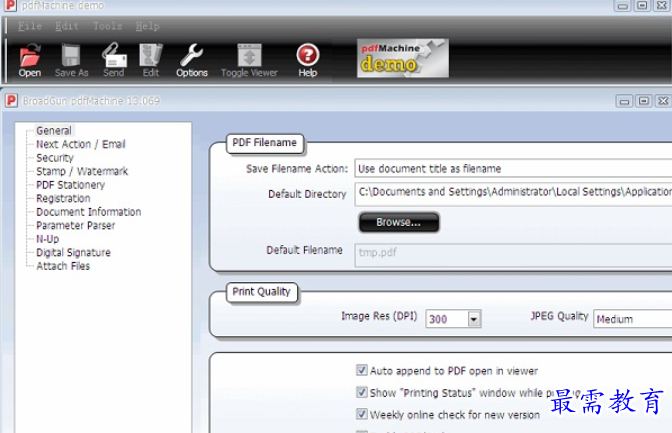Maximize the pdfMachine demo main window
The width and height of the screenshot is (672, 433).
click(642, 6)
